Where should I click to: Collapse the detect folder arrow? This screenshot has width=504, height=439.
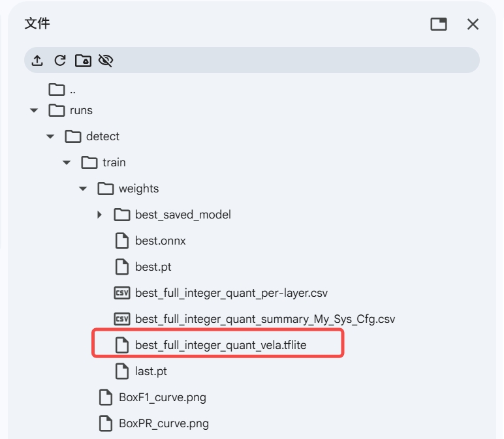[x=50, y=136]
